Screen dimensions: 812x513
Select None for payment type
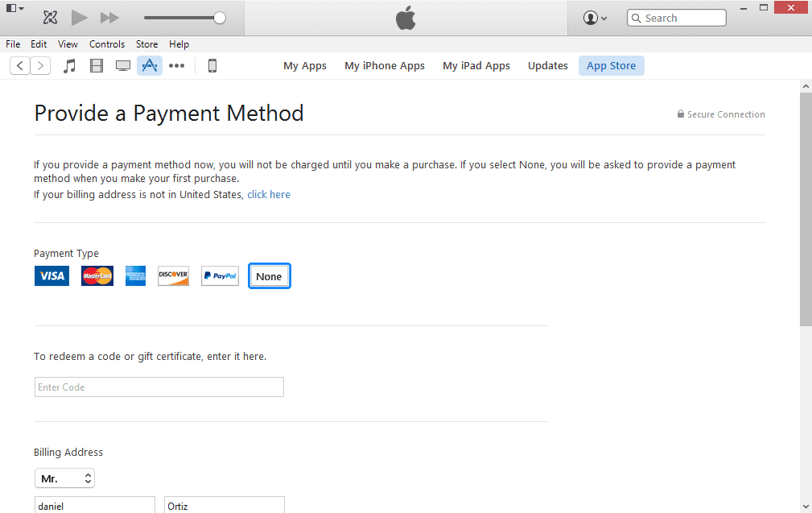[x=269, y=275]
